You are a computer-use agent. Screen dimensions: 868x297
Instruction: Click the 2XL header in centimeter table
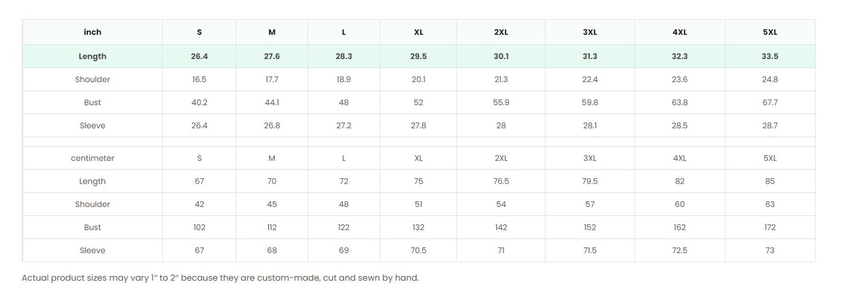point(501,158)
